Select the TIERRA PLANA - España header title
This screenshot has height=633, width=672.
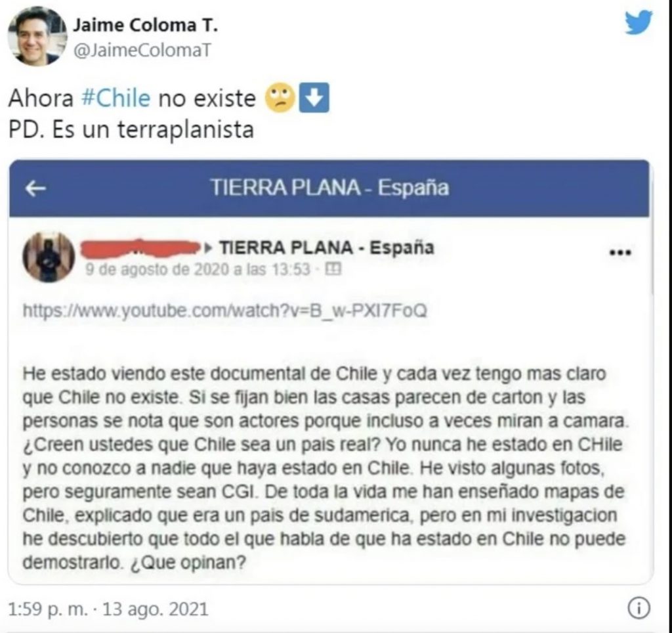[329, 188]
